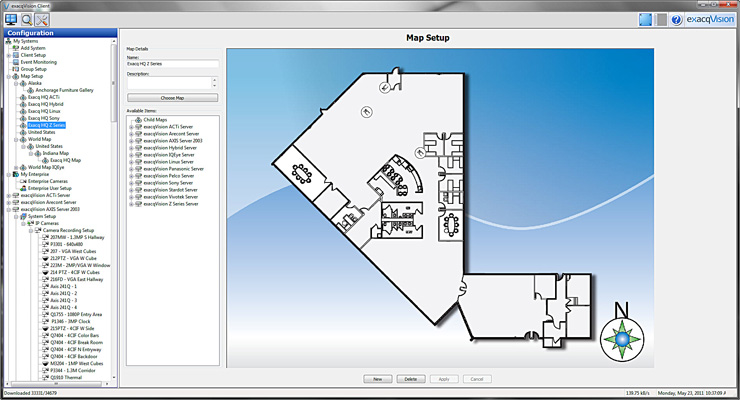Select World Map tree node
This screenshot has height=400, width=740.
tap(40, 139)
